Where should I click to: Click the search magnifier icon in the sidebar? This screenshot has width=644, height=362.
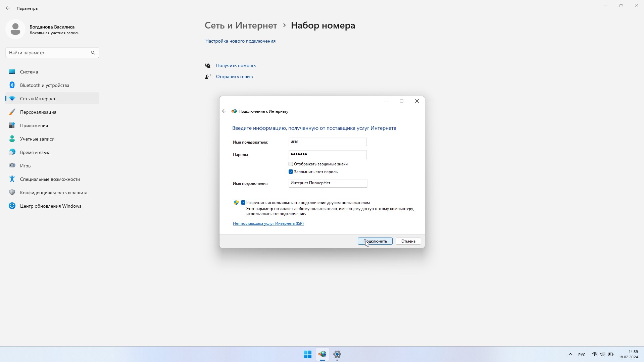pos(93,53)
